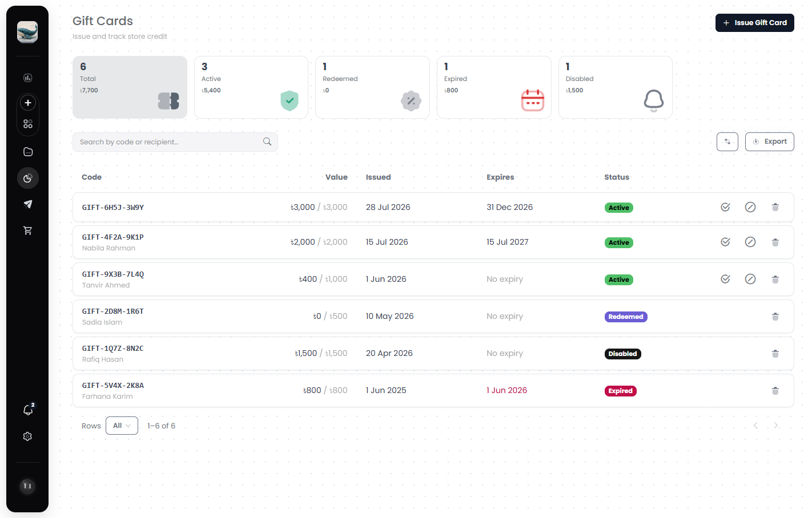Click the Expired status badge for GIFT-5V4X-2K8A

click(x=621, y=391)
